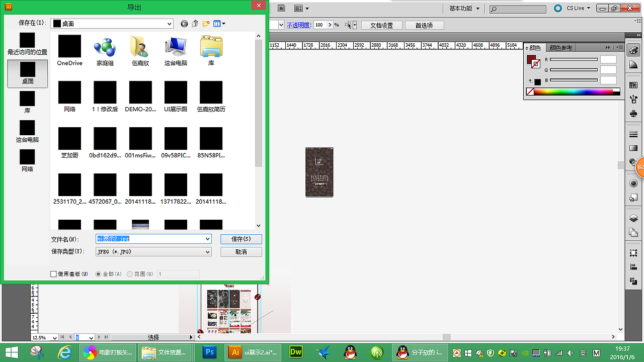Open the 伍嘉欣 user folder
The width and height of the screenshot is (644, 362).
[x=140, y=50]
